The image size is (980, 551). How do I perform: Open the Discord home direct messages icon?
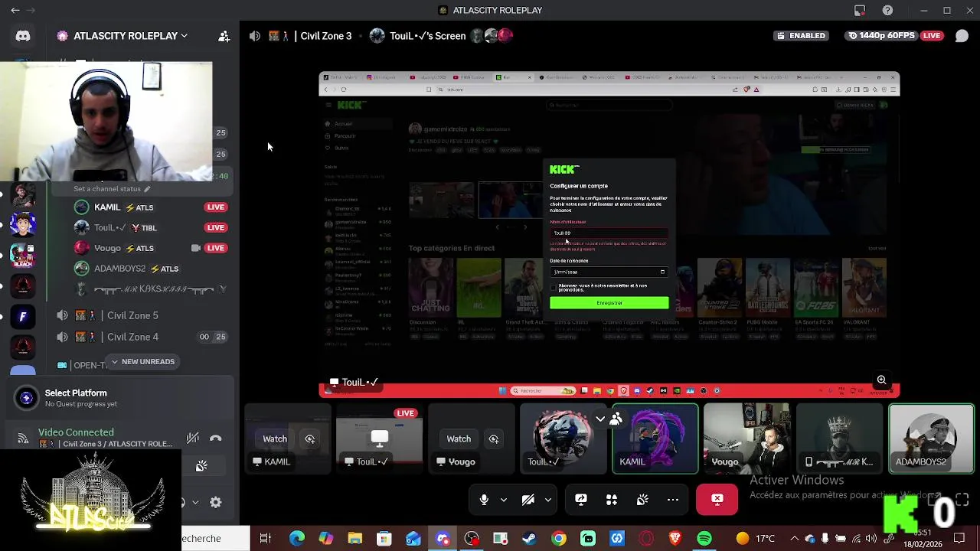[23, 36]
